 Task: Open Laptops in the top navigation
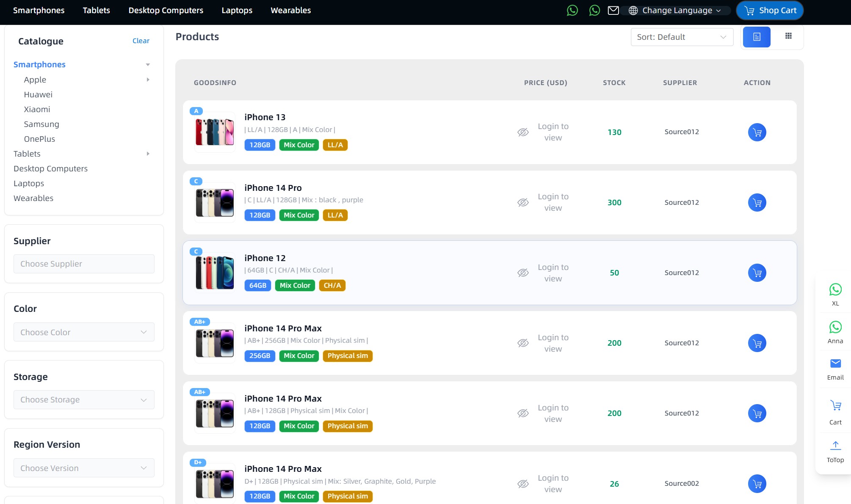(x=237, y=10)
